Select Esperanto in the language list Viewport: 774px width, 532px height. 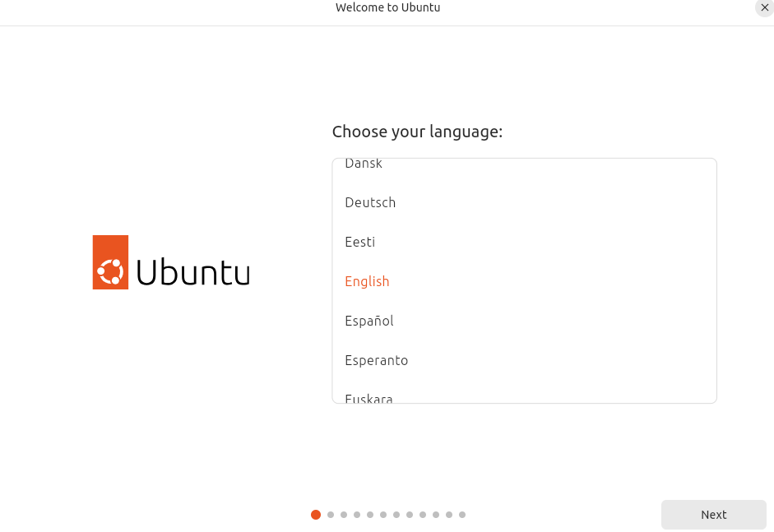[524, 360]
